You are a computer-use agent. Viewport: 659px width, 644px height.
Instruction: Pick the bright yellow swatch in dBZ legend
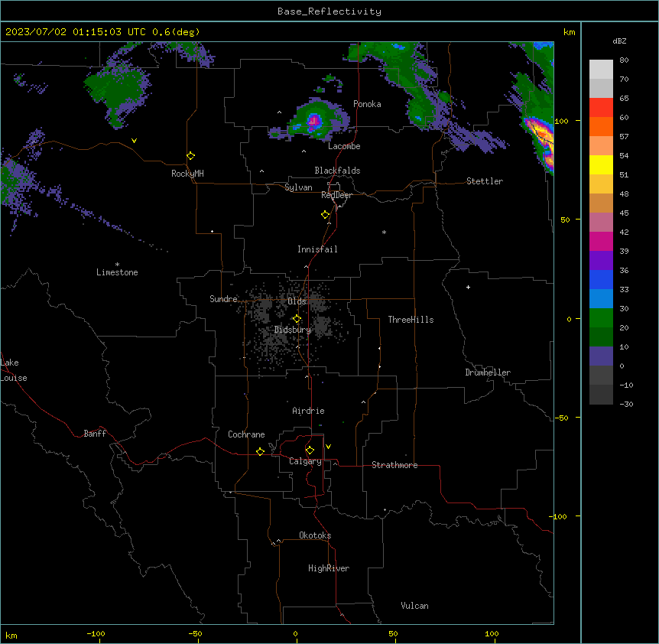(601, 164)
